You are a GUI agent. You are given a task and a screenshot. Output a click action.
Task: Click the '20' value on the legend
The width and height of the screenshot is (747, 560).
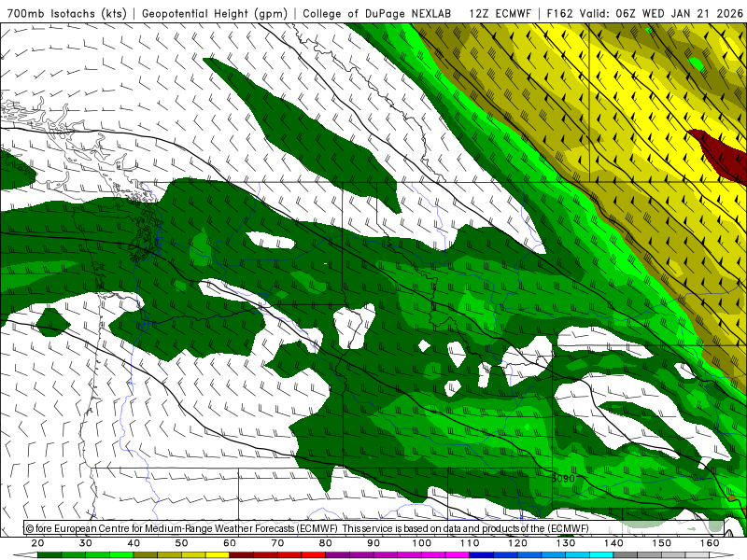coord(37,543)
